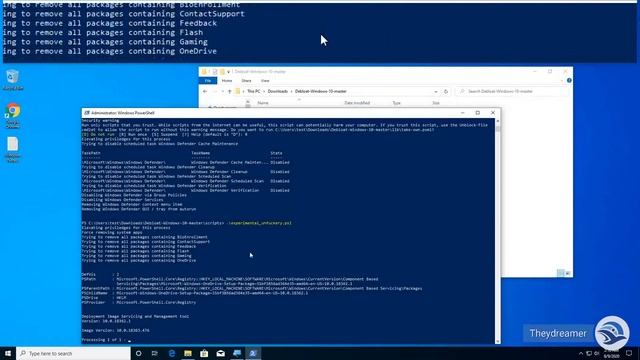Open the View ribbon tab in File Explorer
This screenshot has width=640, height=360.
[265, 81]
